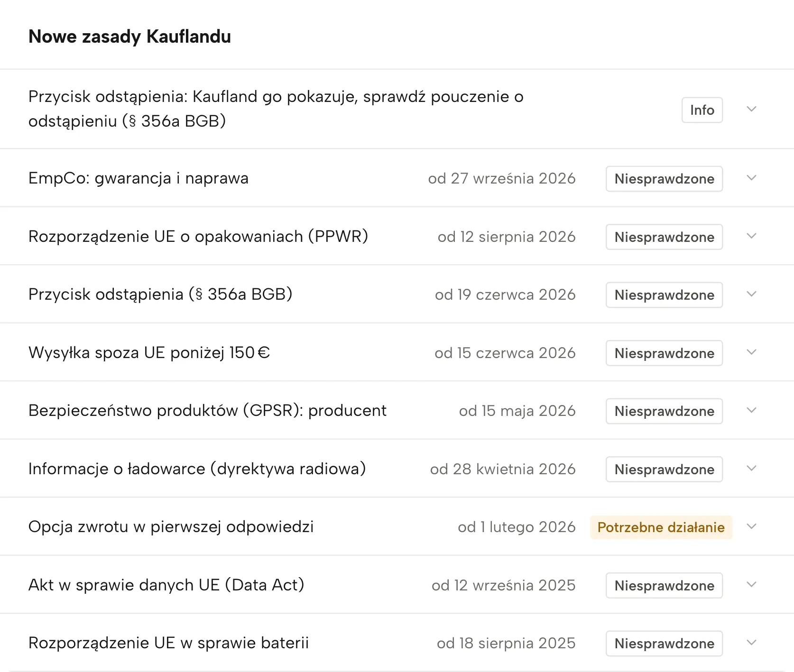This screenshot has width=794, height=672.
Task: Expand EmpCo: gwarancja i naprawa chevron
Action: [751, 178]
